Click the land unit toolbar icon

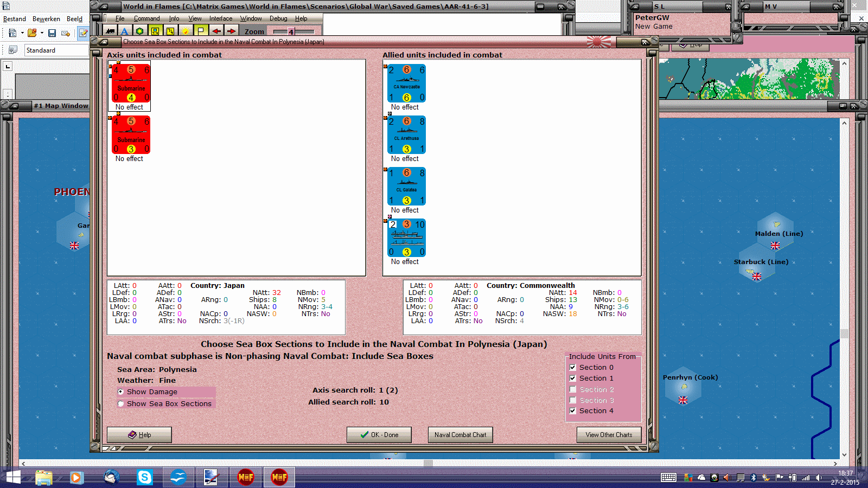click(110, 31)
